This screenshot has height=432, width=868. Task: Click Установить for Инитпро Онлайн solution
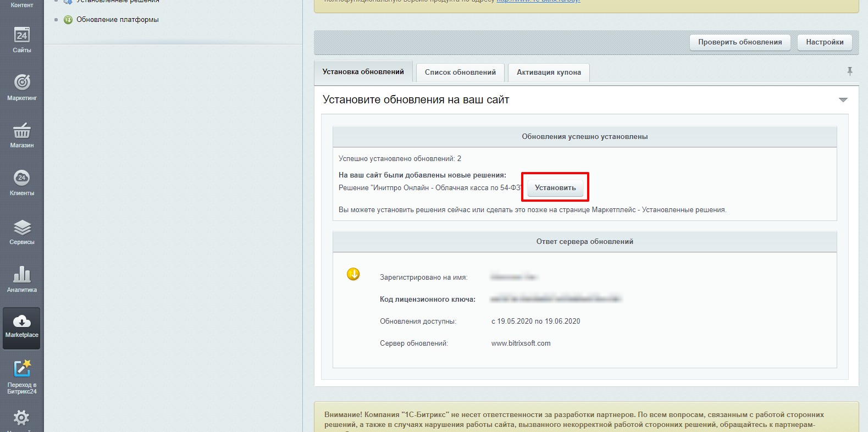pos(555,188)
